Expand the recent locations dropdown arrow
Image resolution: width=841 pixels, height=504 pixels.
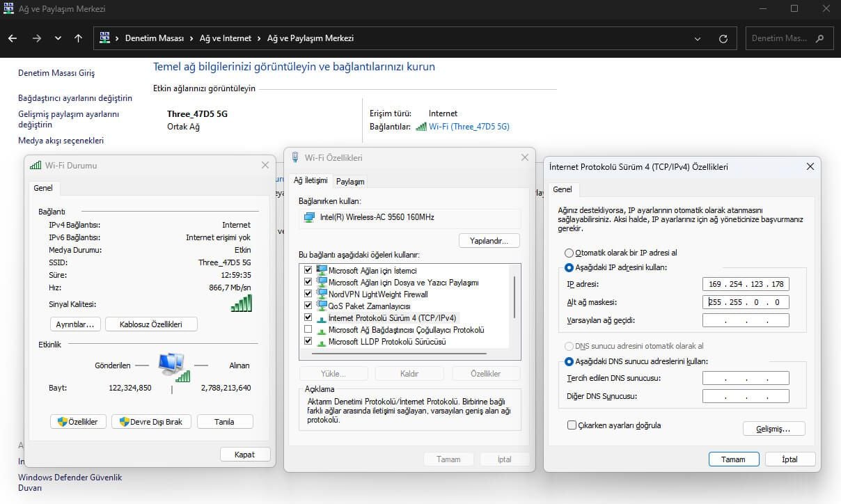click(x=58, y=38)
